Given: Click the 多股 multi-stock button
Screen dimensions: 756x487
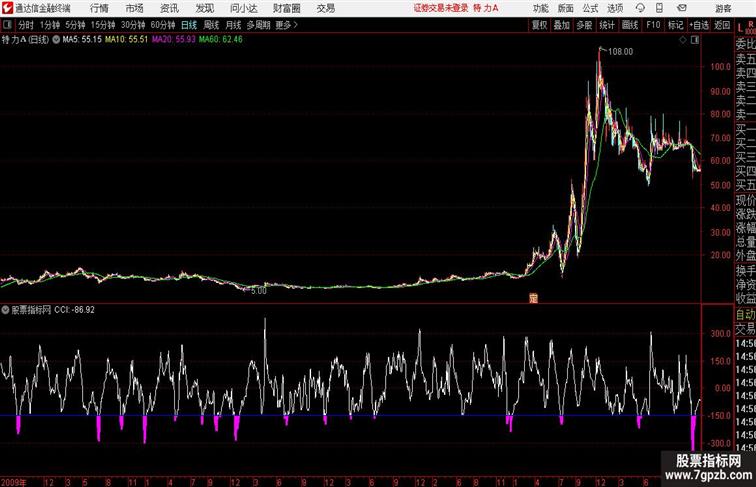Looking at the screenshot, I should coord(584,25).
